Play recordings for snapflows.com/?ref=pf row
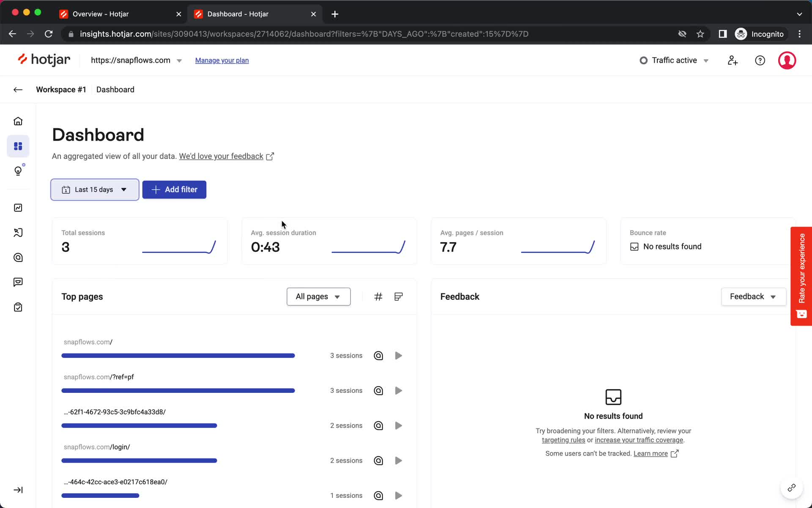 [x=398, y=391]
